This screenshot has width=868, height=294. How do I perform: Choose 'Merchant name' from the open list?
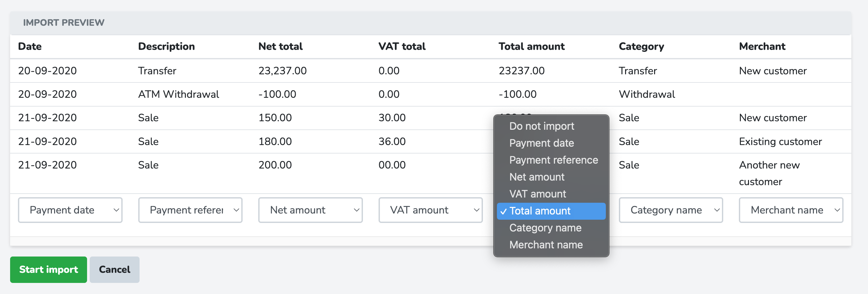point(546,244)
